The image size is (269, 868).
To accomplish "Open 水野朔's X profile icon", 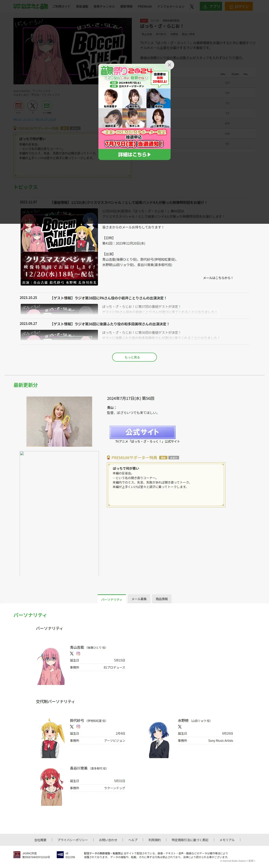I will [x=180, y=727].
